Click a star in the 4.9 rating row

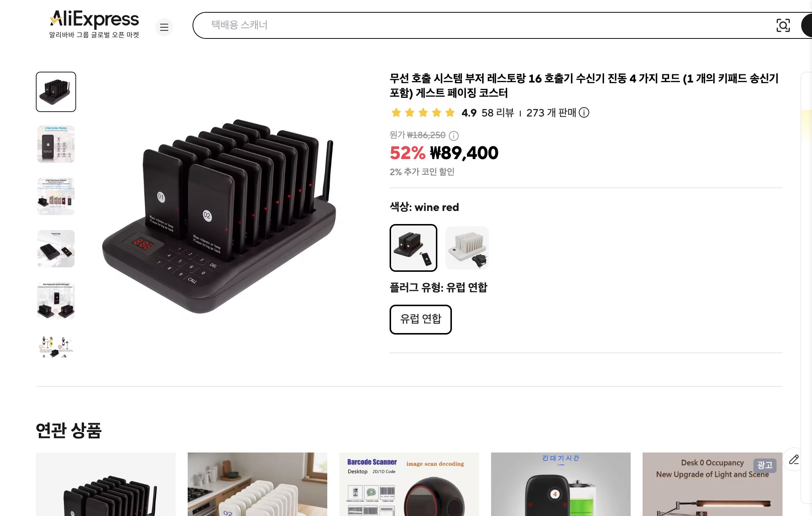(422, 112)
